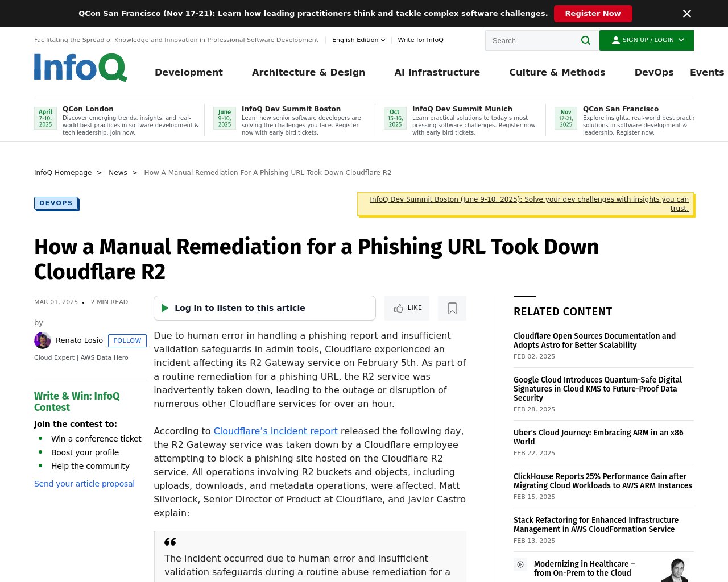Follow author Renato Losio

(127, 340)
